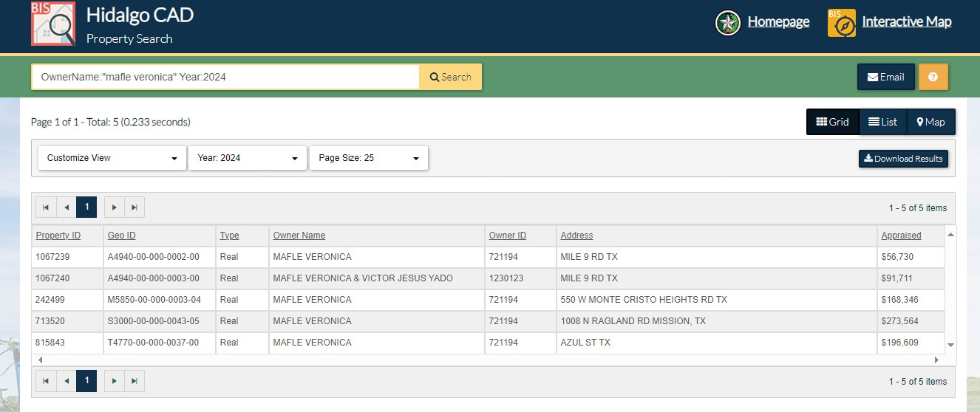Click Geo ID A4940-00-000-0002-00
Image resolution: width=980 pixels, height=412 pixels.
click(154, 257)
